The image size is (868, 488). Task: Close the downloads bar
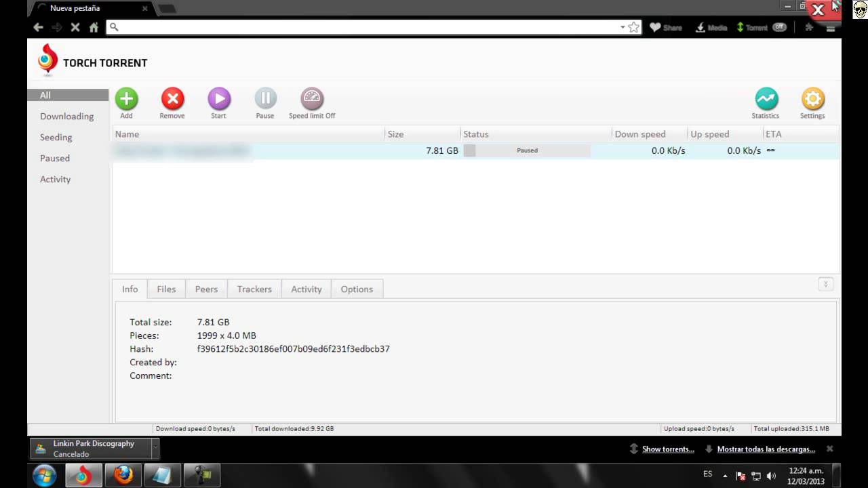[829, 449]
